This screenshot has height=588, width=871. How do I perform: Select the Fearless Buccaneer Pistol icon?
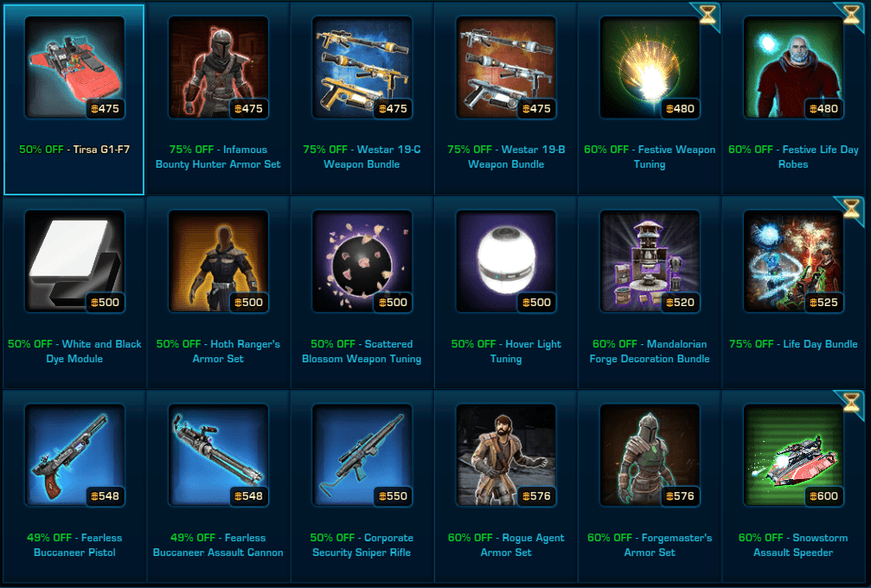point(74,455)
